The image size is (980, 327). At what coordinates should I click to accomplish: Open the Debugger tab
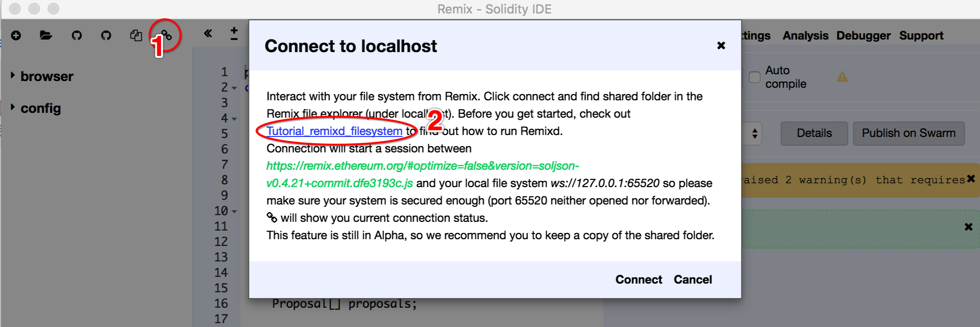[863, 36]
